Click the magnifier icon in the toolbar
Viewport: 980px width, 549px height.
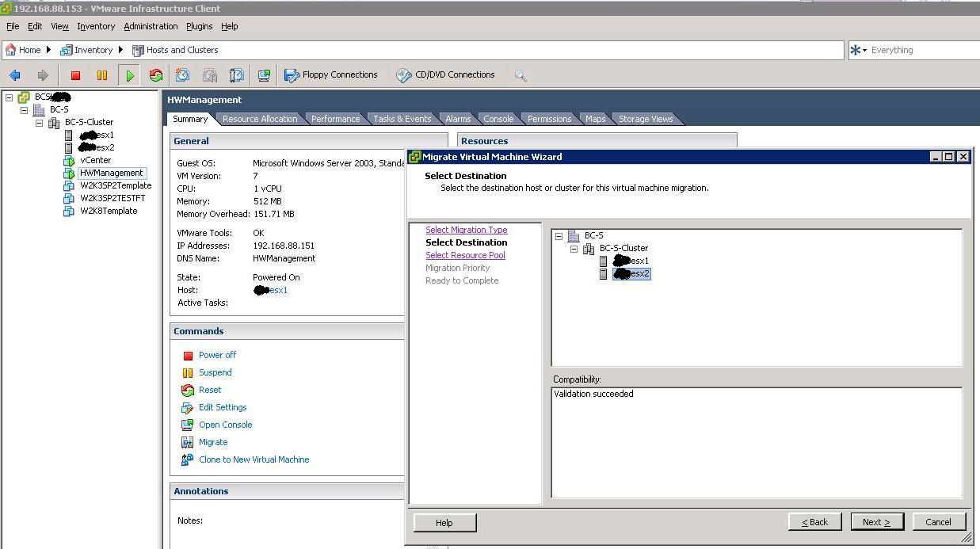pyautogui.click(x=521, y=75)
